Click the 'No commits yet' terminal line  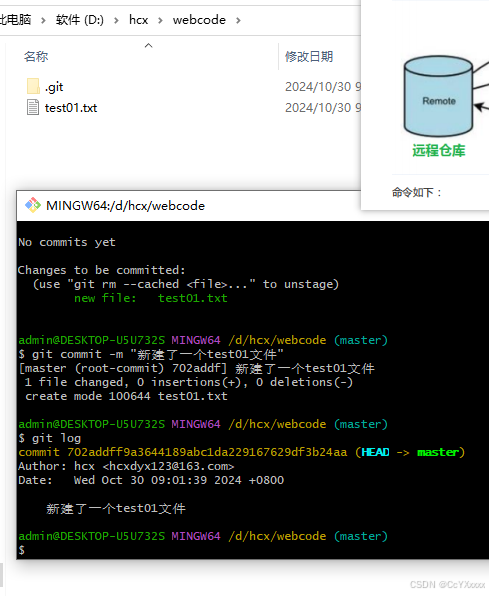coord(67,242)
